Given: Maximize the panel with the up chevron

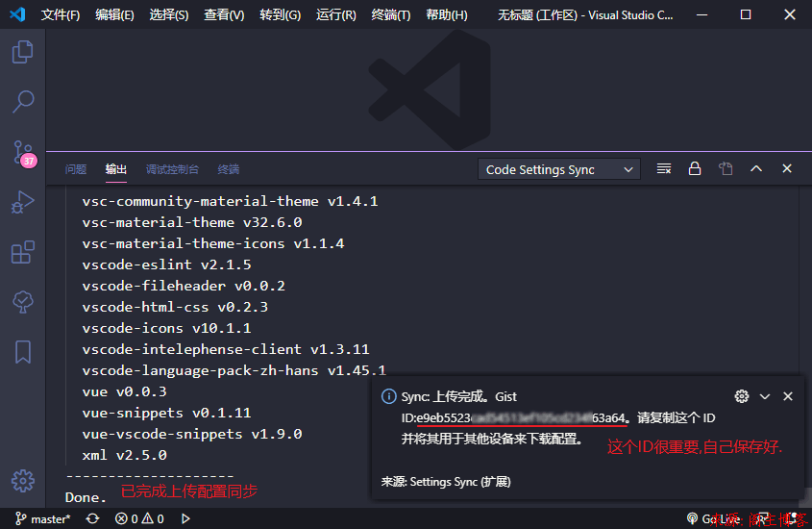Looking at the screenshot, I should 756,168.
